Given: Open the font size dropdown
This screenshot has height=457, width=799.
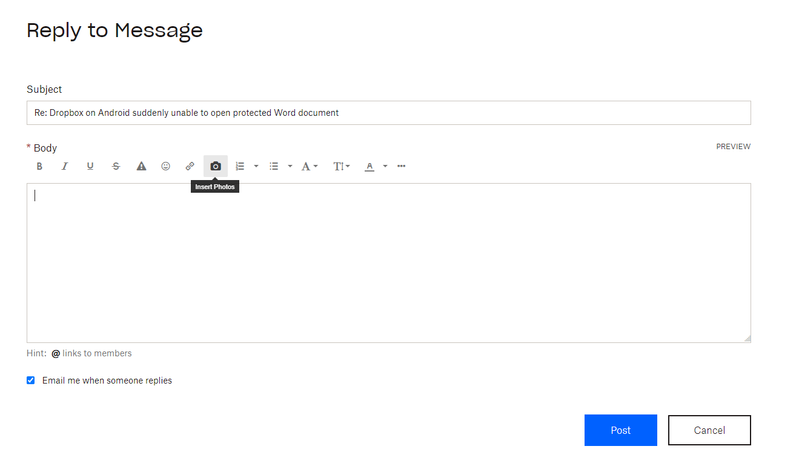Looking at the screenshot, I should [x=341, y=166].
